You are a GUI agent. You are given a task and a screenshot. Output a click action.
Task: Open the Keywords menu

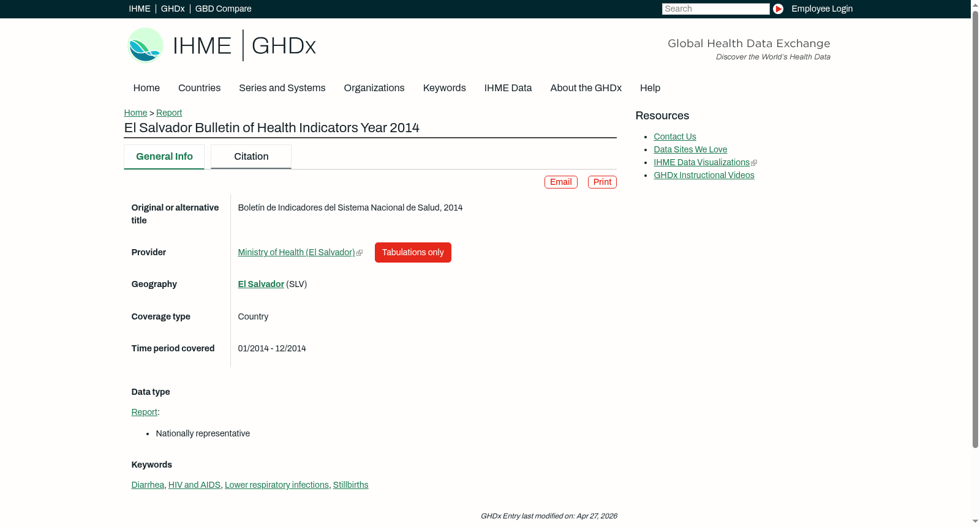pyautogui.click(x=444, y=88)
